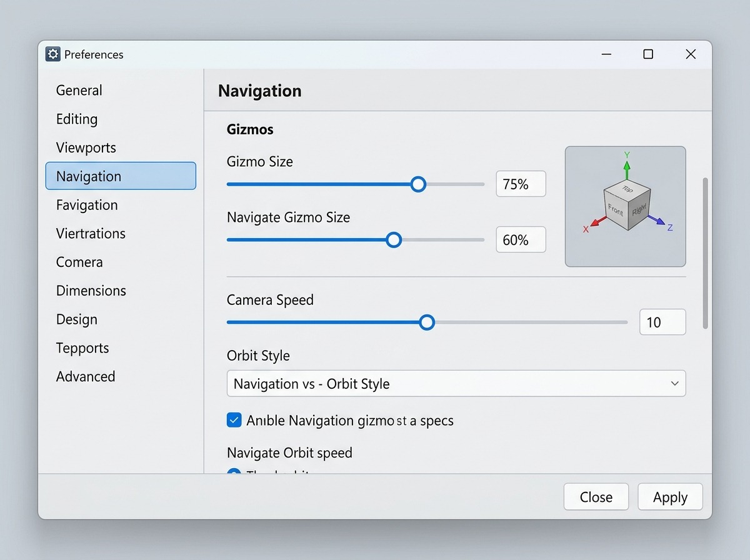Screen dimensions: 750x560
Task: Click the Close button
Action: (596, 497)
